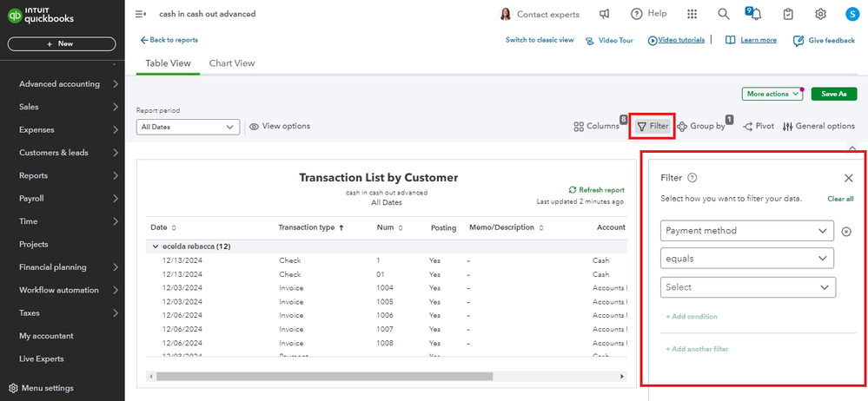Switch to Chart View tab
The width and height of the screenshot is (868, 401).
(x=232, y=63)
